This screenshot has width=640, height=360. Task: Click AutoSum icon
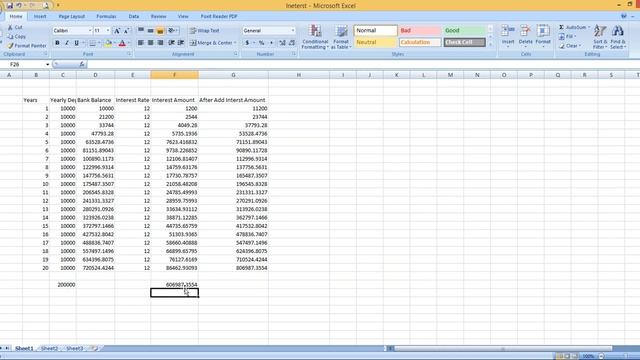click(562, 27)
